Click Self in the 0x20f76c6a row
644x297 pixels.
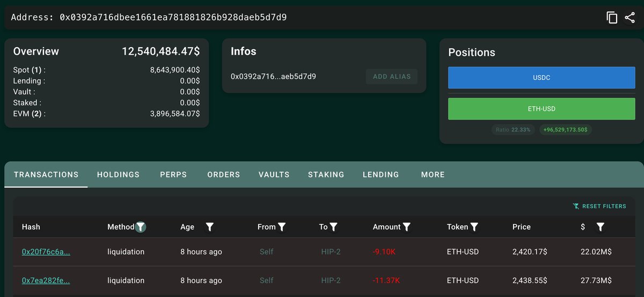pos(266,251)
